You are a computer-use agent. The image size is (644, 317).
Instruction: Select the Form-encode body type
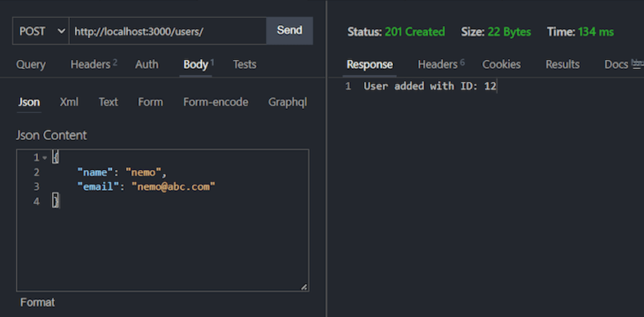(216, 102)
